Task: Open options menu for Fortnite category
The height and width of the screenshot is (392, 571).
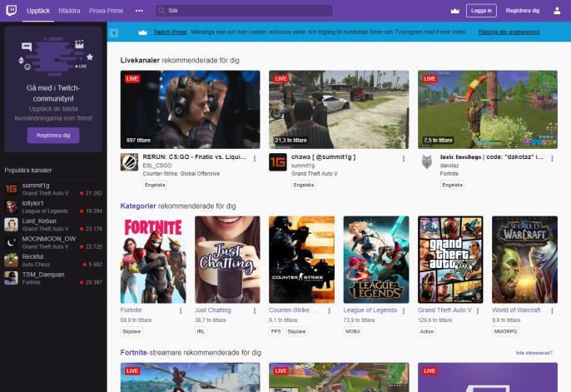Action: [x=181, y=310]
